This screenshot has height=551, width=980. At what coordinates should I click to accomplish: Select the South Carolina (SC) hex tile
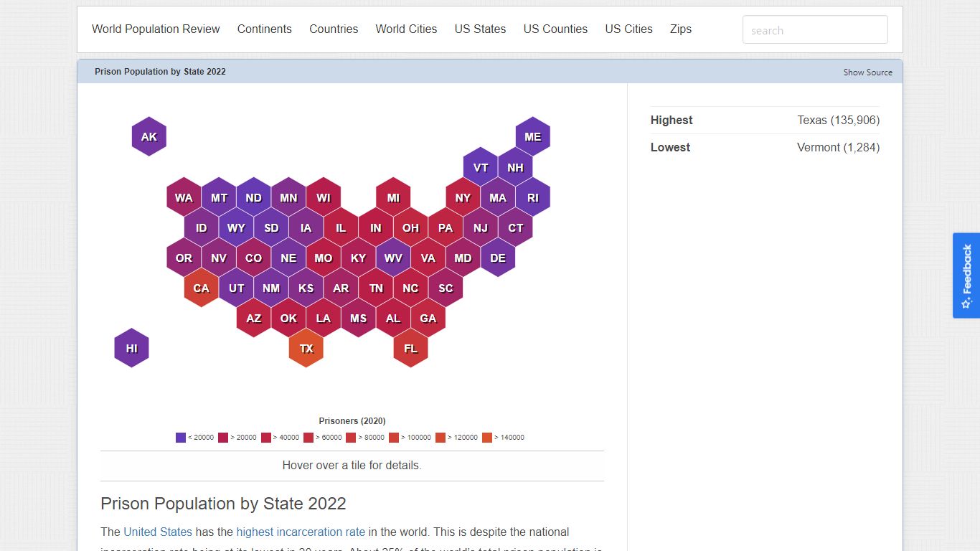click(446, 288)
